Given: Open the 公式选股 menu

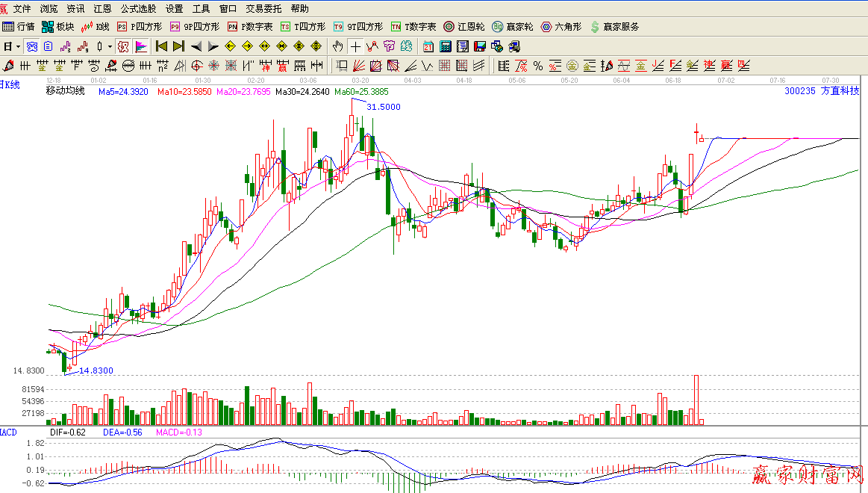Looking at the screenshot, I should [x=138, y=9].
